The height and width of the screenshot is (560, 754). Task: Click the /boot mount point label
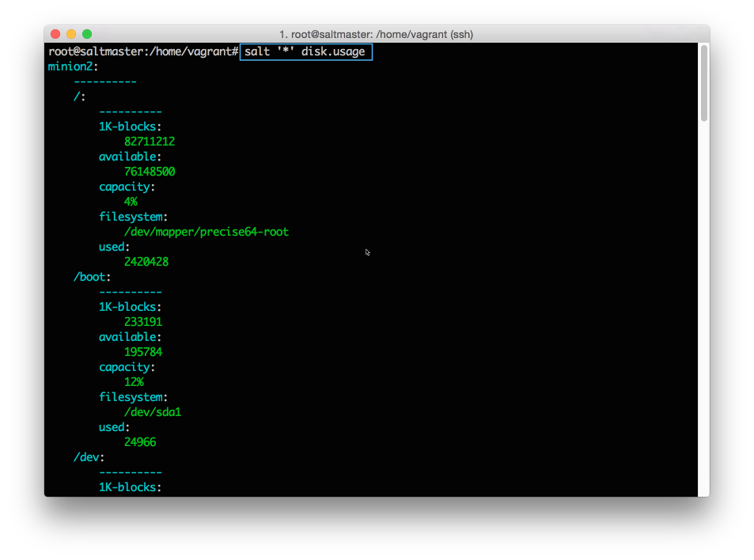[x=92, y=277]
